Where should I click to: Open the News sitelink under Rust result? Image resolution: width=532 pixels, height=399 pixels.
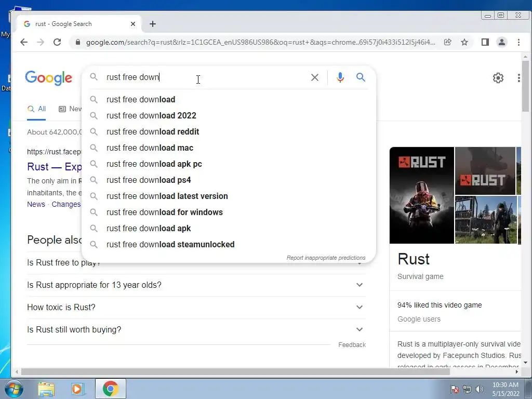[x=36, y=204]
